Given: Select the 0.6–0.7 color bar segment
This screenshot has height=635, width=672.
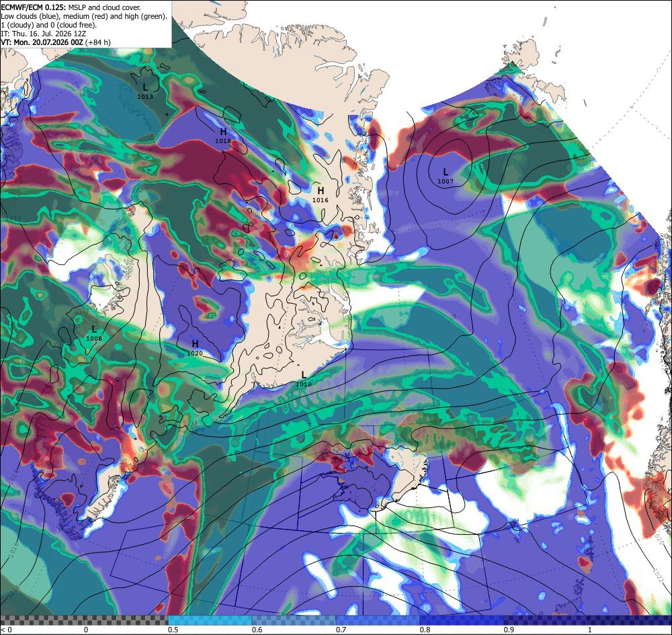Looking at the screenshot, I should (294, 620).
